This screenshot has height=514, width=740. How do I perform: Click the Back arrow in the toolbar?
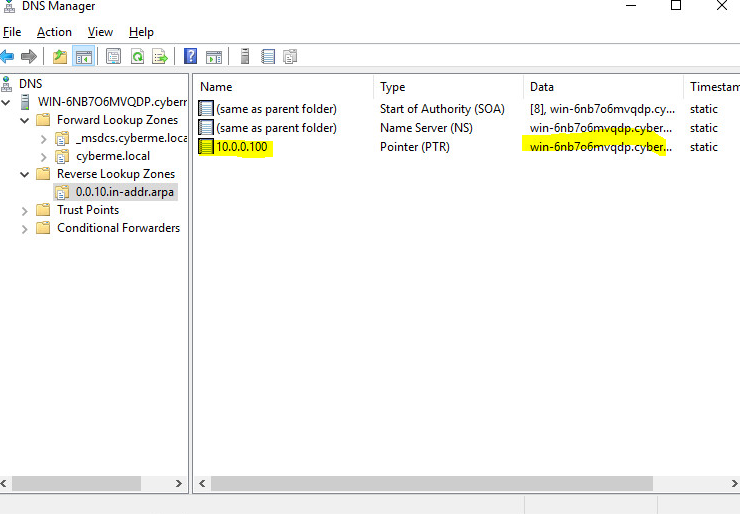[x=8, y=57]
